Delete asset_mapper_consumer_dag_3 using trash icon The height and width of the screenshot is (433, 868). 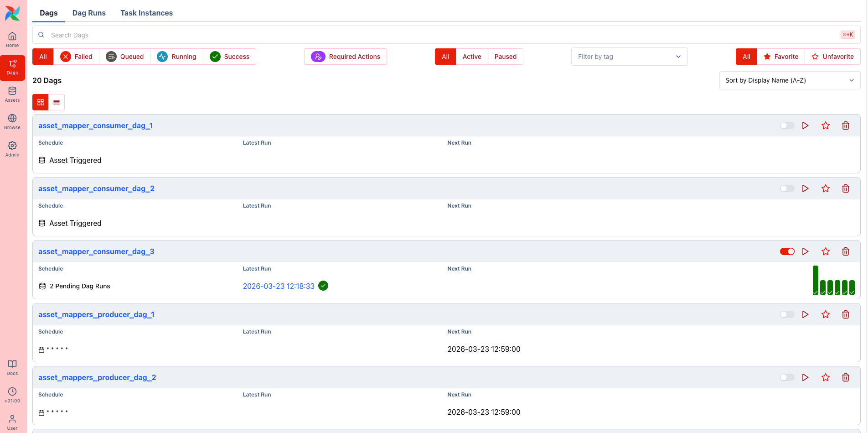coord(845,251)
